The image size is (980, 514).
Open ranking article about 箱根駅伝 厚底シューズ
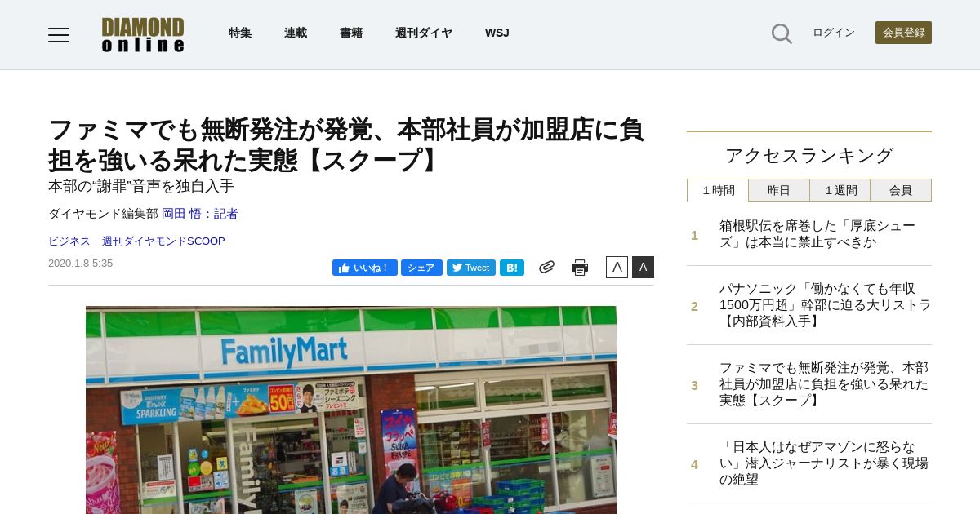(817, 234)
